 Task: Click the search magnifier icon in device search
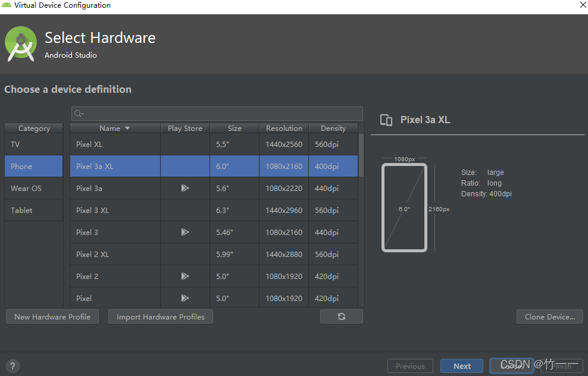[79, 114]
